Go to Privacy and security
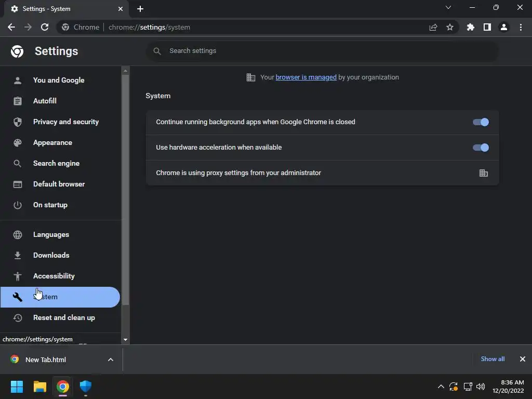This screenshot has width=532, height=399. pyautogui.click(x=60, y=122)
